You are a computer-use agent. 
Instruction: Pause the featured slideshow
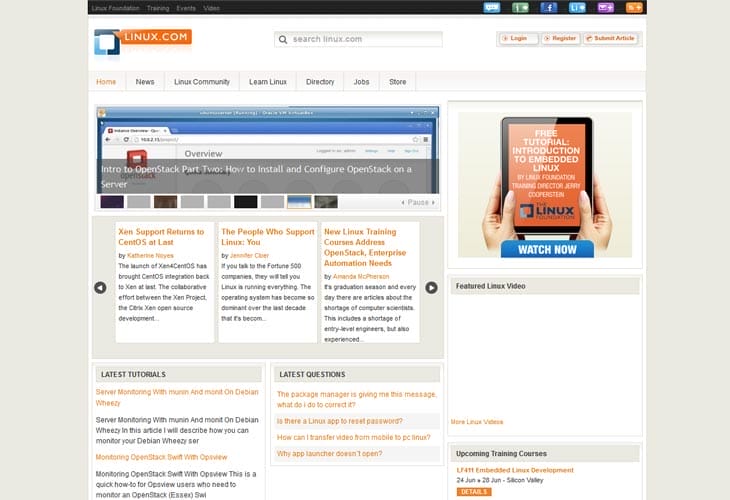tap(418, 202)
